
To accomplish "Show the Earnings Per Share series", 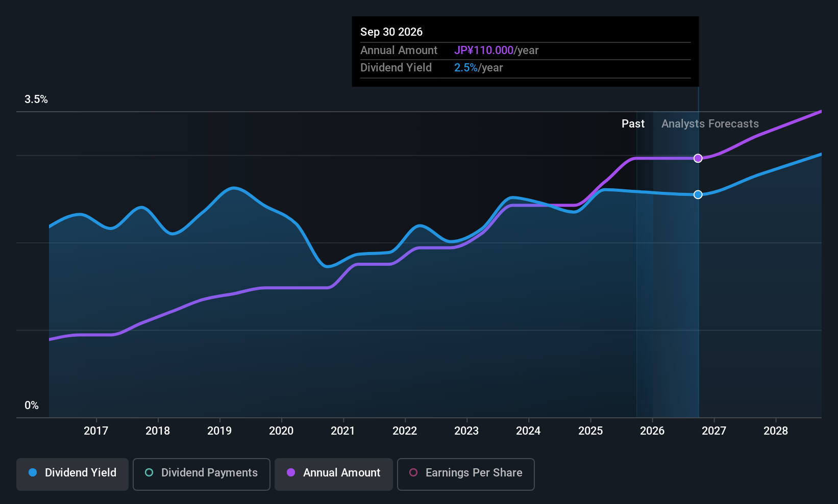I will [x=466, y=474].
